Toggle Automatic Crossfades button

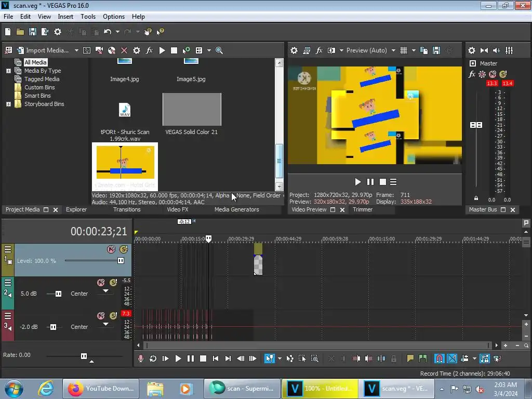pyautogui.click(x=452, y=358)
